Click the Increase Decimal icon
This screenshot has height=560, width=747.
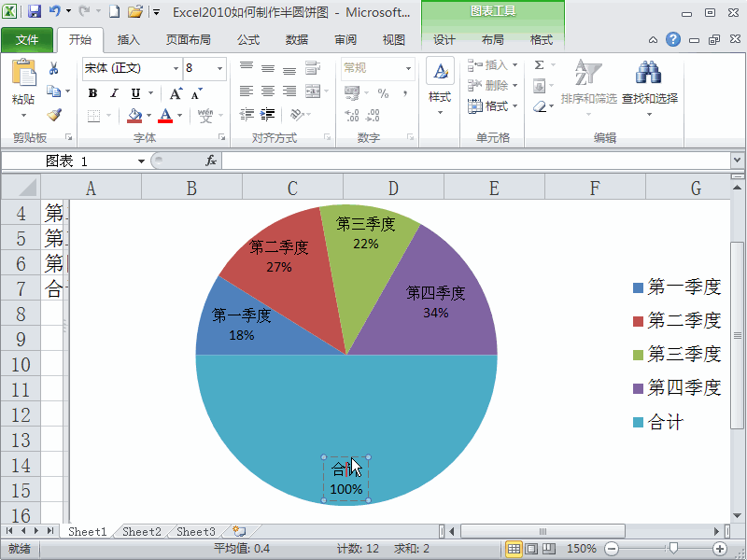(x=352, y=114)
